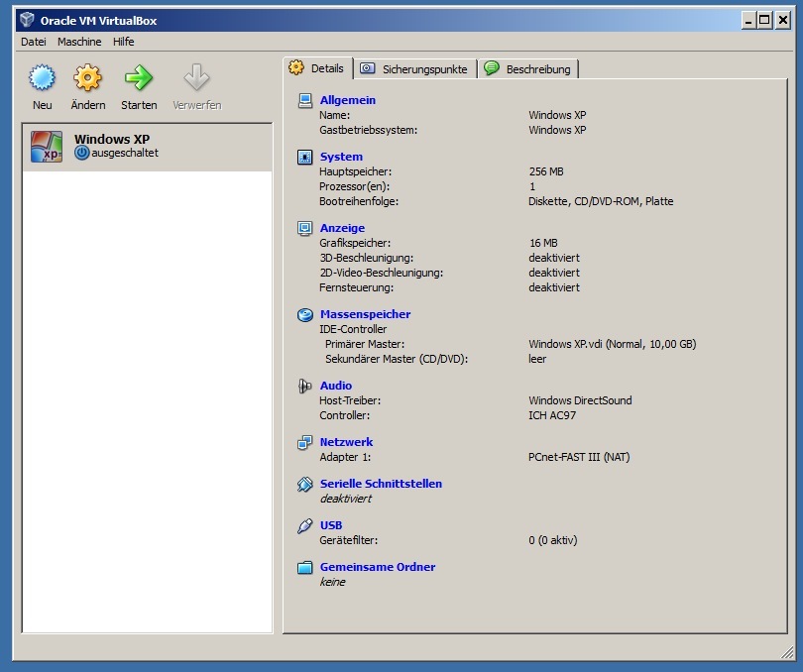Click the Windows DirectSound host driver value
Image resolution: width=803 pixels, height=672 pixels.
[x=580, y=400]
